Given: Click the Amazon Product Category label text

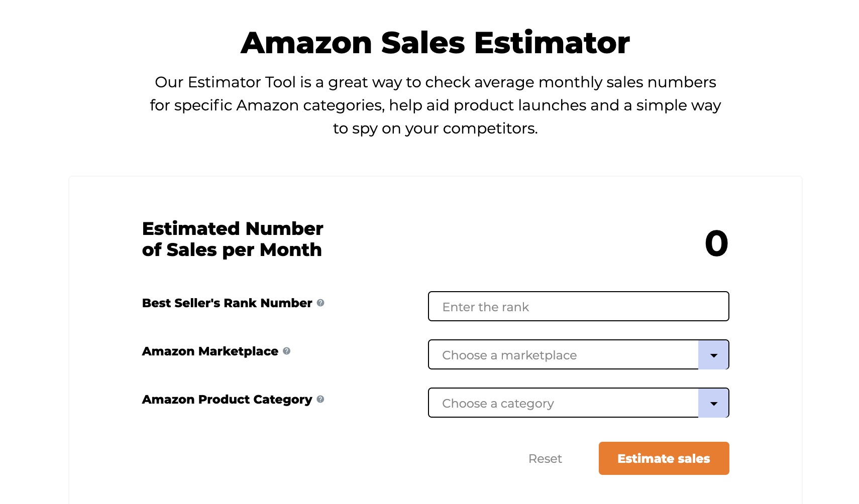Looking at the screenshot, I should click(226, 400).
